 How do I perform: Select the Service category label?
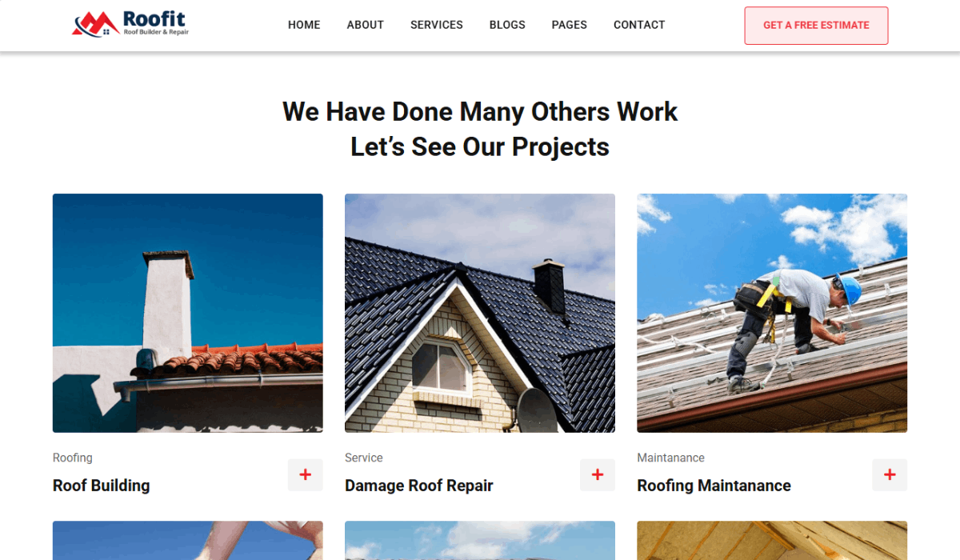click(364, 458)
